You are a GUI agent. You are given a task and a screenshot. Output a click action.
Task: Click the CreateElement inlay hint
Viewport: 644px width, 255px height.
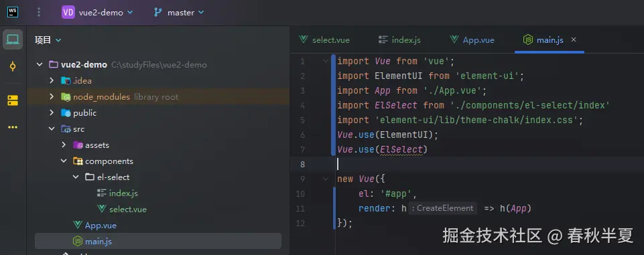coord(443,208)
